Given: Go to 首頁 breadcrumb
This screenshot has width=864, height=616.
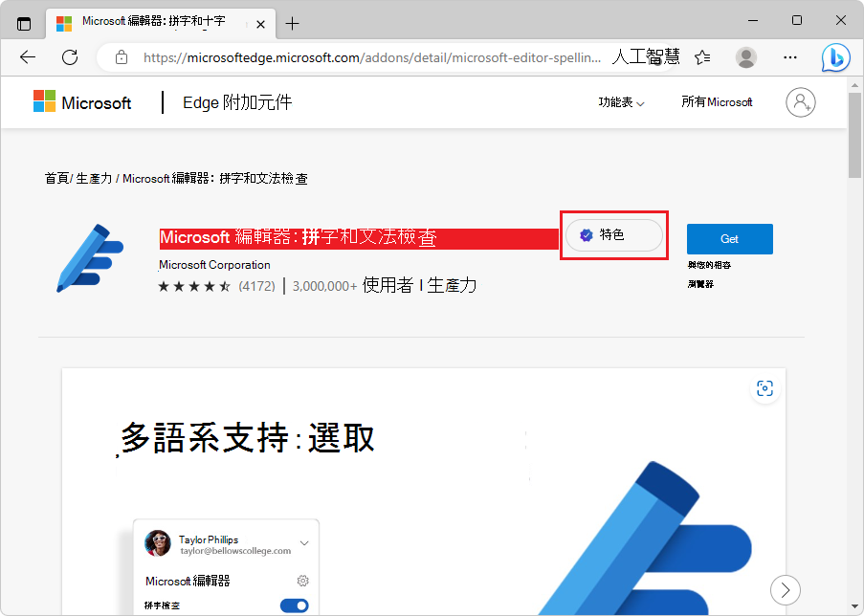Looking at the screenshot, I should 56,179.
